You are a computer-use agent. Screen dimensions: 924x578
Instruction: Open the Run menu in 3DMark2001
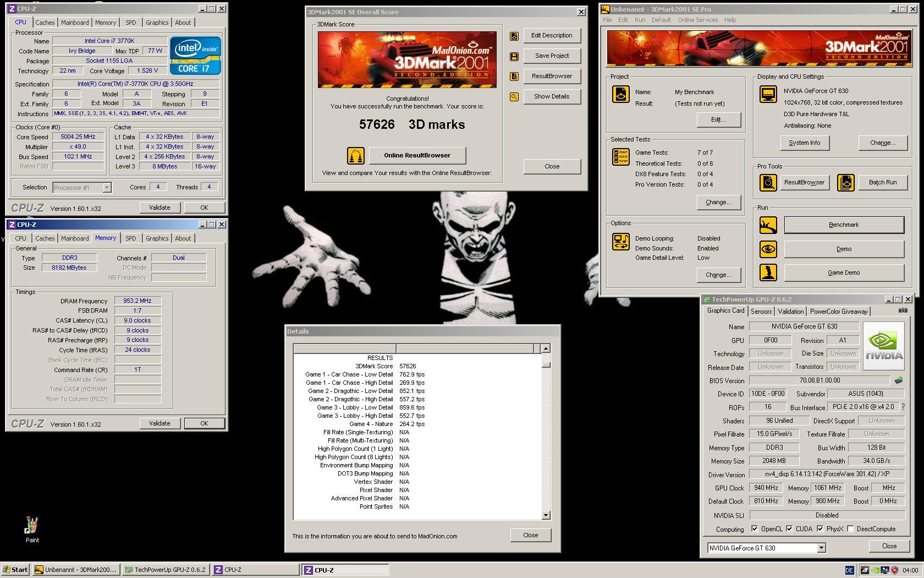(x=640, y=20)
